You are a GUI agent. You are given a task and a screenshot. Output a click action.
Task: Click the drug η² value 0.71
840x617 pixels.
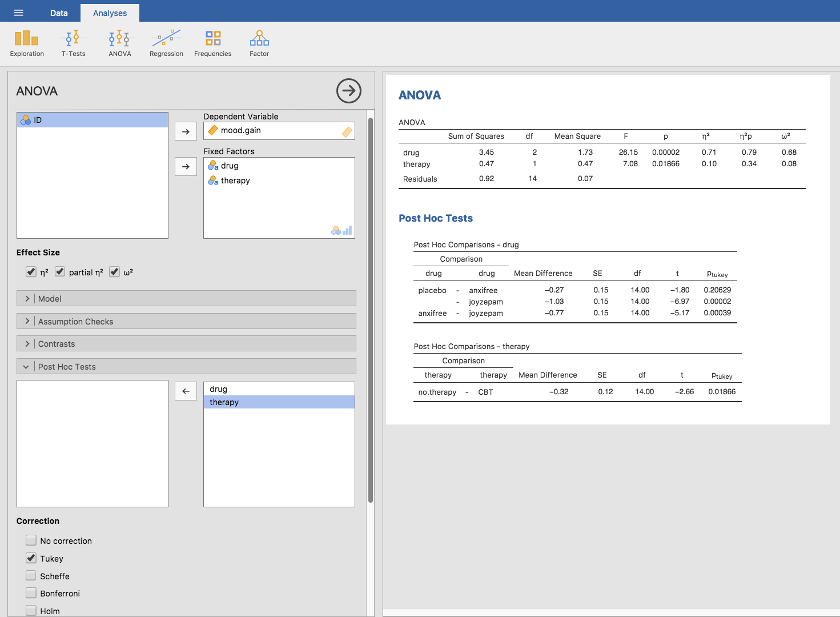click(x=709, y=153)
